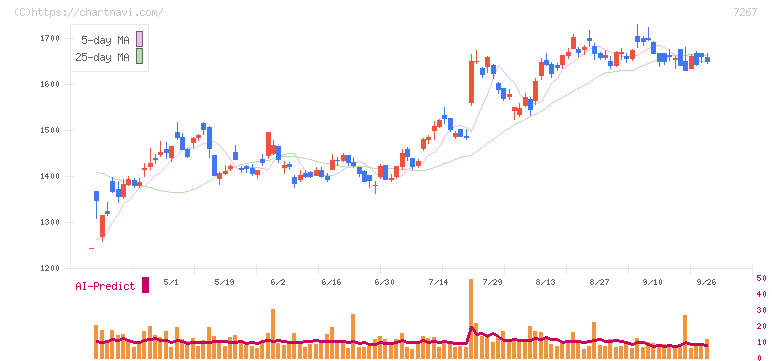Image resolution: width=772 pixels, height=361 pixels.
Task: Select the 9/26 date axis label
Action: pos(707,282)
